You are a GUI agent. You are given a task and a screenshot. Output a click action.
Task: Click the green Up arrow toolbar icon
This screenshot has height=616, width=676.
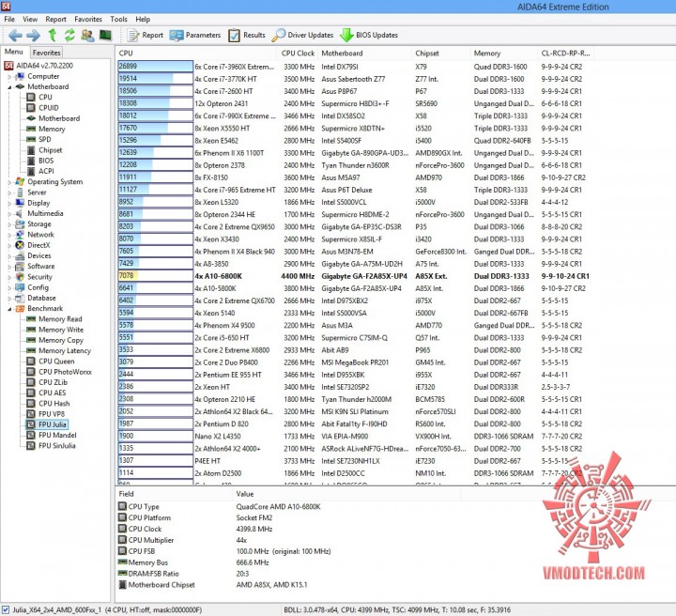pos(53,35)
